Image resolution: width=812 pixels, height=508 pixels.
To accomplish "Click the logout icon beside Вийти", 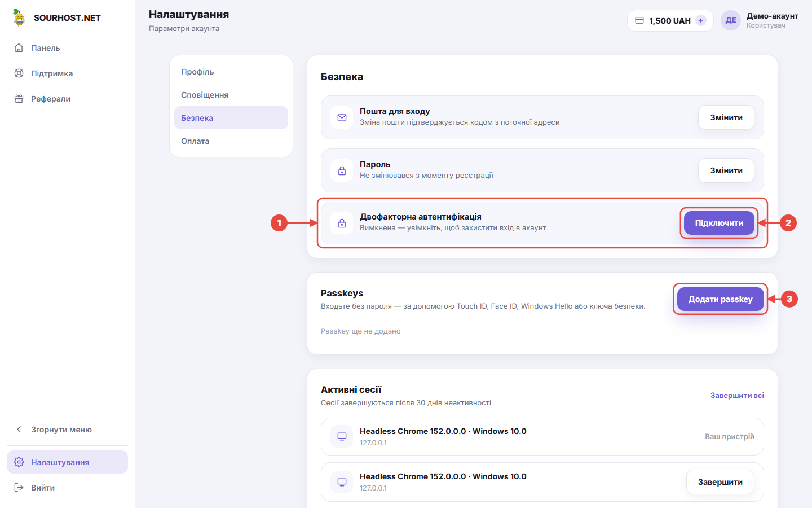I will pos(19,488).
